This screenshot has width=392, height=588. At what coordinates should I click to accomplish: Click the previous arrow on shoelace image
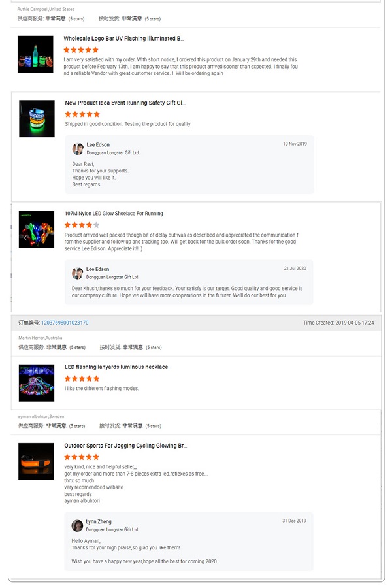(x=25, y=238)
